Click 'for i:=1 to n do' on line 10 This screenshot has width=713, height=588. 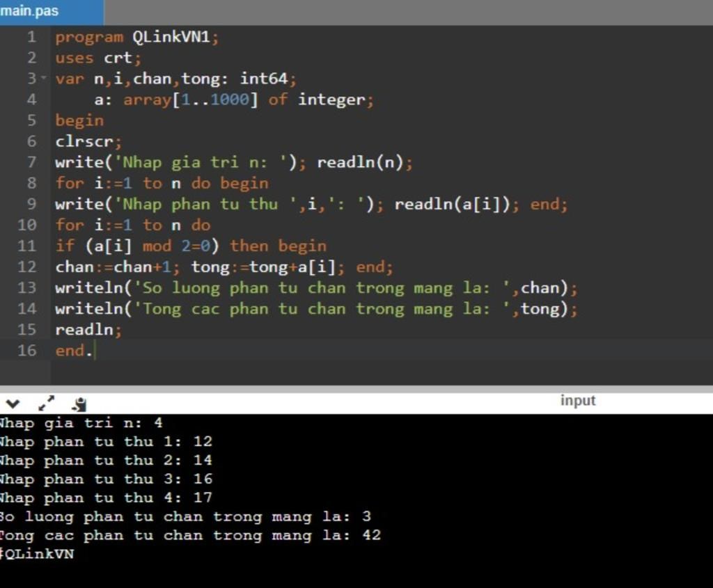click(133, 225)
